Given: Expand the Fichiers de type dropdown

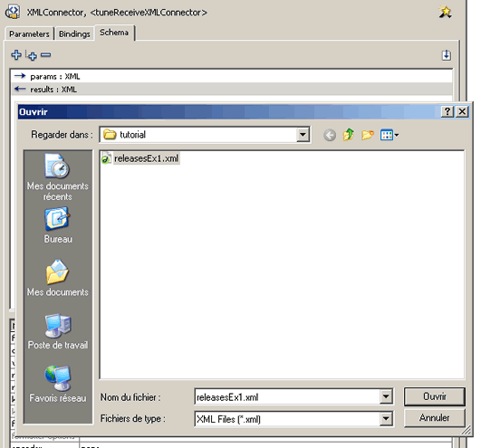Looking at the screenshot, I should (x=386, y=418).
